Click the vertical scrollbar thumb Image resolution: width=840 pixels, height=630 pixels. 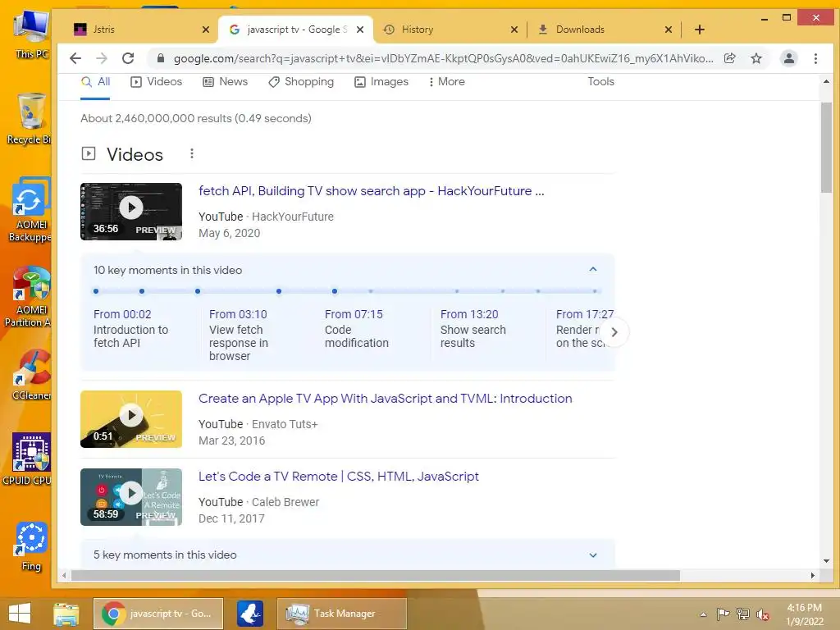pos(826,148)
